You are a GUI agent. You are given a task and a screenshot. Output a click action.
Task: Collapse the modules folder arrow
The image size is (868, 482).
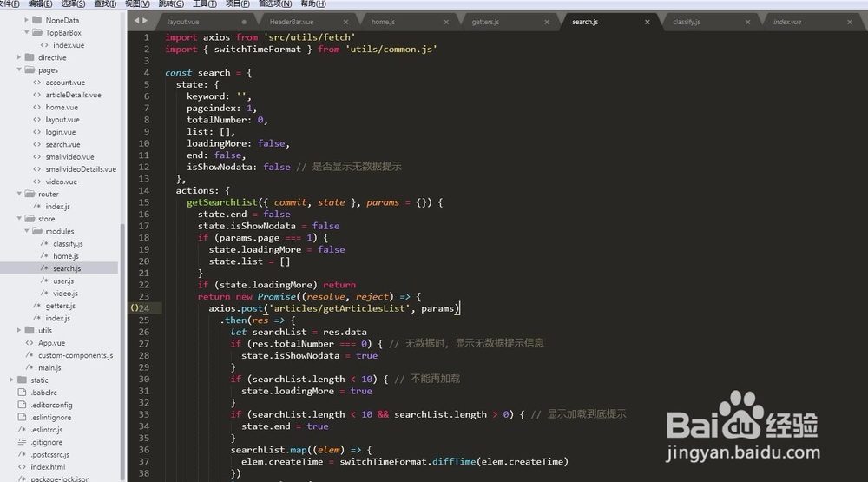point(26,231)
